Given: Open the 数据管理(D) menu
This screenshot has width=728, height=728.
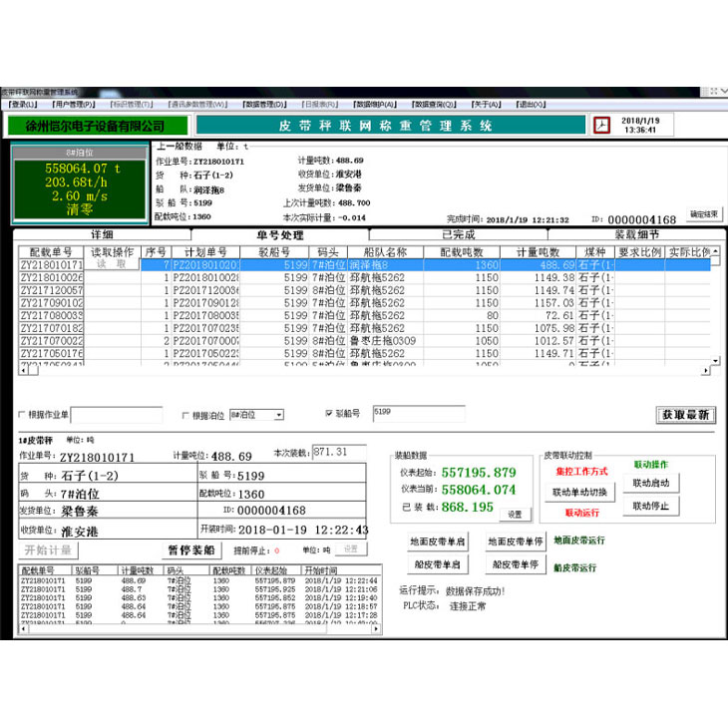Looking at the screenshot, I should click(x=264, y=105).
